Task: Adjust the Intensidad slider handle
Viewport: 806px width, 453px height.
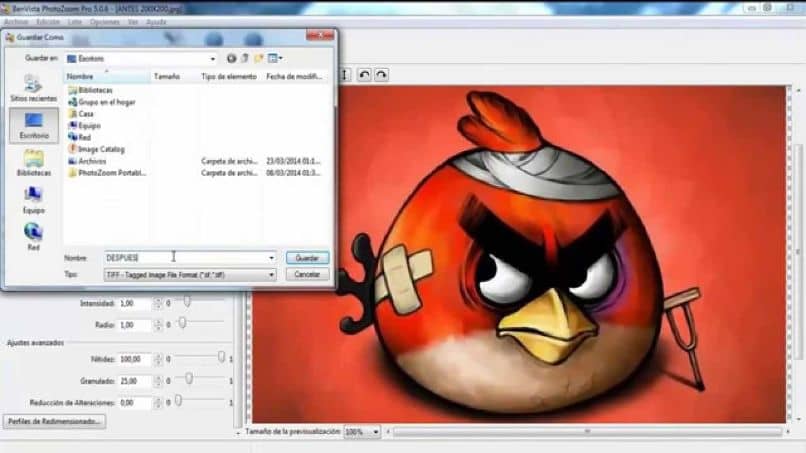Action: click(x=187, y=301)
